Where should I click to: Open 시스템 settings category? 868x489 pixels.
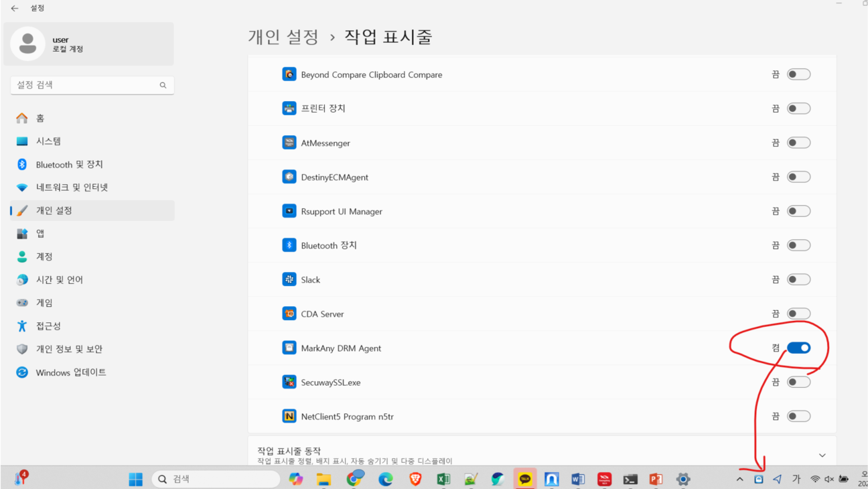click(x=92, y=141)
